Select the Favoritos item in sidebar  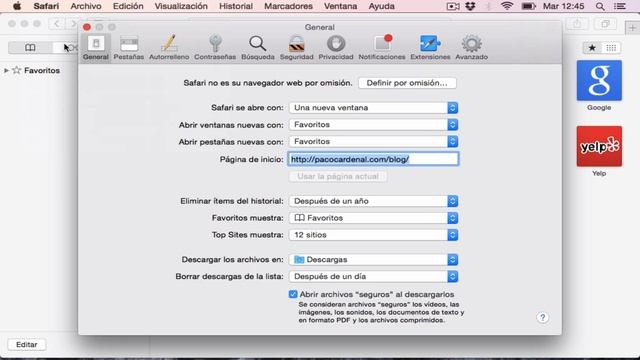coord(42,71)
